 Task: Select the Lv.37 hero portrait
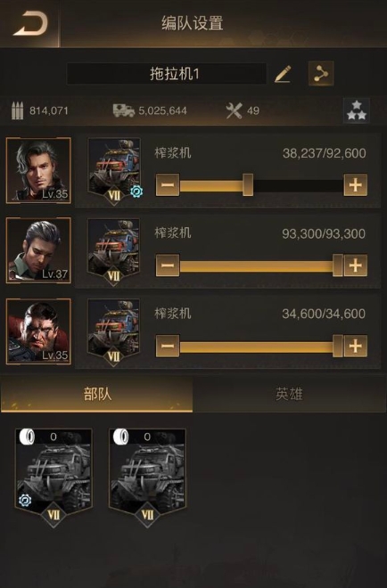pyautogui.click(x=38, y=250)
